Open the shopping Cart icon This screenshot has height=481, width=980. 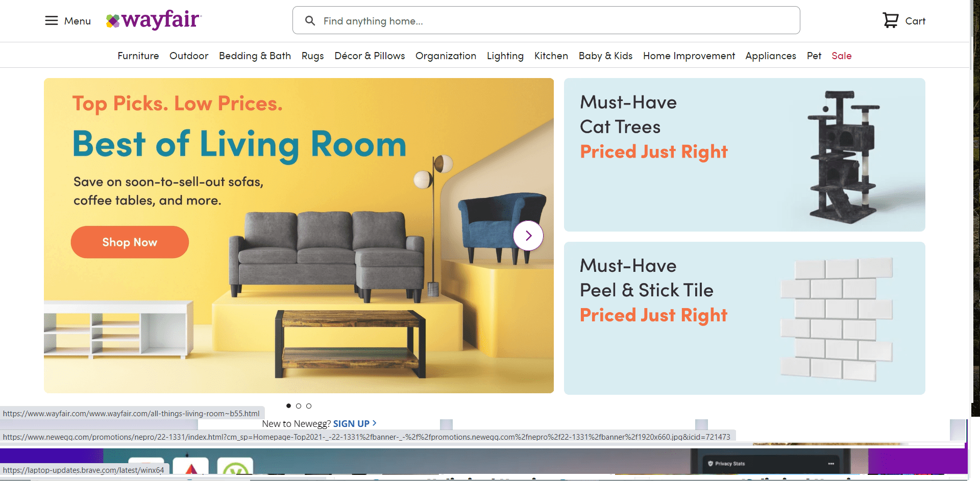891,21
